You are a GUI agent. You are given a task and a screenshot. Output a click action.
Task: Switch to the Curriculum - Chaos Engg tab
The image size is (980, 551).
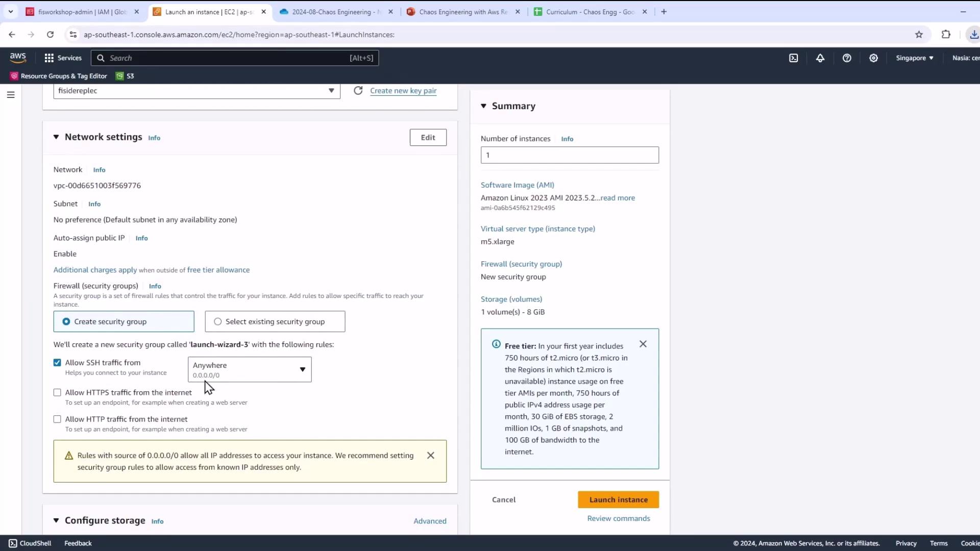point(590,12)
